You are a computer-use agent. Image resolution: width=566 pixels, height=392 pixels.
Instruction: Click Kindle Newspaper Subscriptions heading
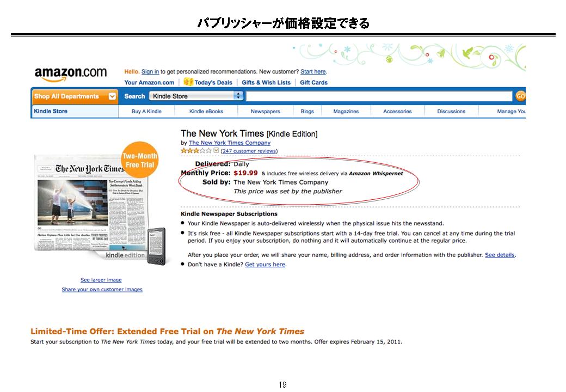coord(229,213)
